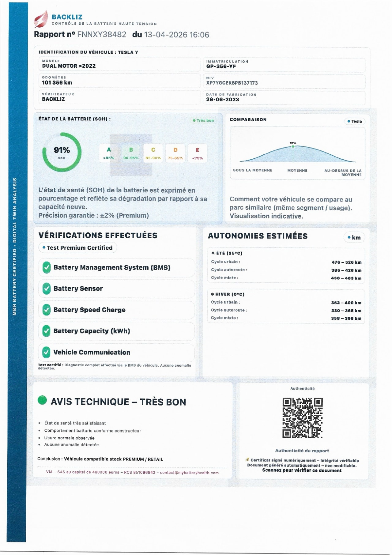The width and height of the screenshot is (392, 555).
Task: Click 'Scannez pour vérifier ce document' text
Action: click(x=302, y=470)
